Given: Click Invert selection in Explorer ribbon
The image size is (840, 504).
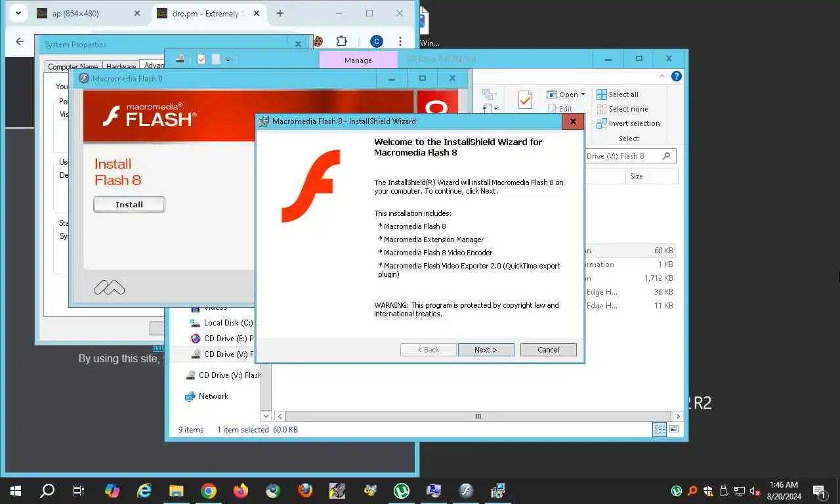Looking at the screenshot, I should click(x=627, y=123).
